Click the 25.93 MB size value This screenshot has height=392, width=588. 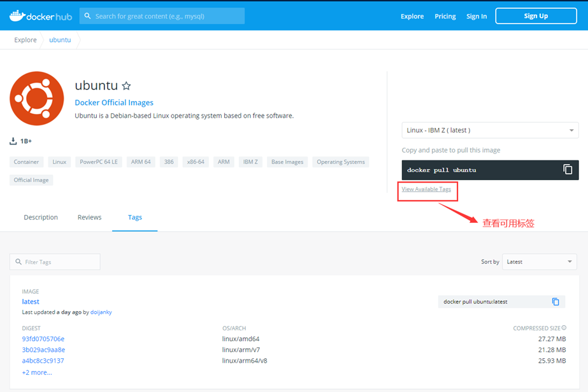coord(552,361)
